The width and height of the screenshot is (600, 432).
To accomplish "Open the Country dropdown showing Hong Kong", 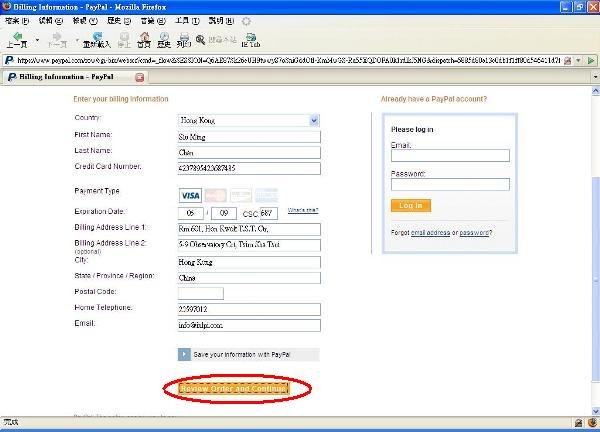I will tap(249, 121).
